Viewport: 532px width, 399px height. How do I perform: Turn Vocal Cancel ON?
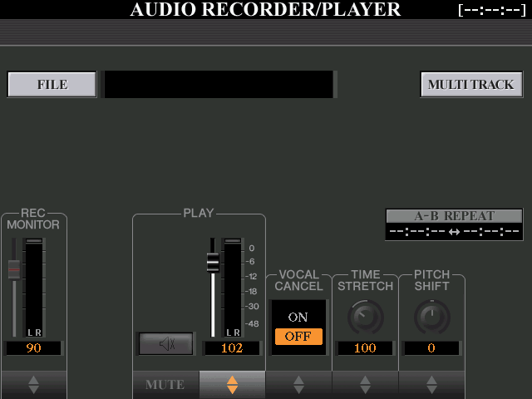coord(298,318)
